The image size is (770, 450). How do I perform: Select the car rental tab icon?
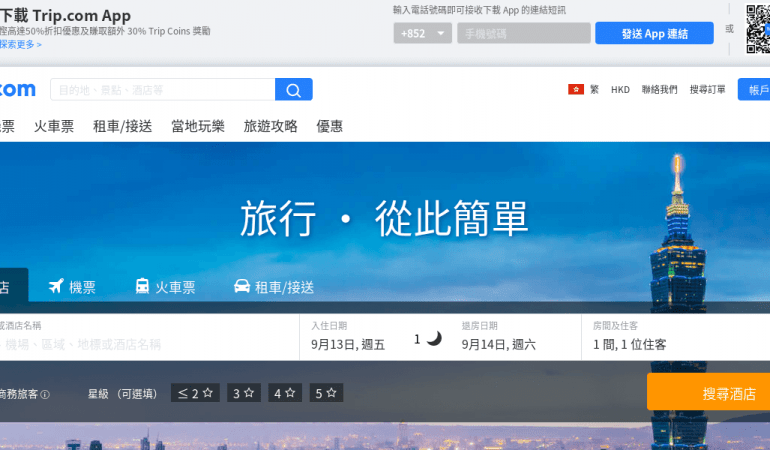[242, 287]
